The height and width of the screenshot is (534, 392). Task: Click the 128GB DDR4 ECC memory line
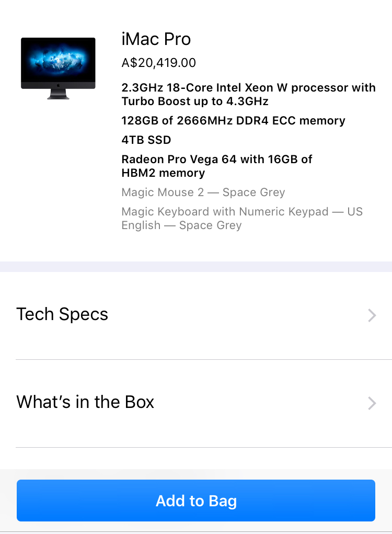(x=233, y=121)
